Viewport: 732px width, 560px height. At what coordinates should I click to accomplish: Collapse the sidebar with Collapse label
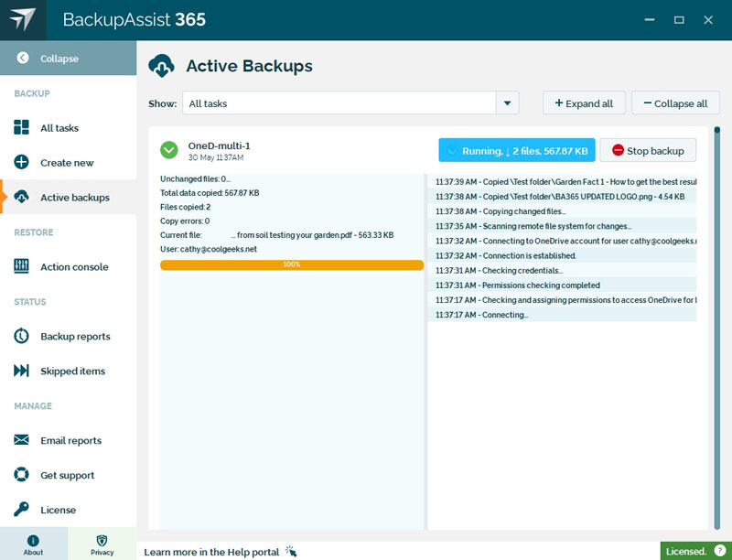pyautogui.click(x=68, y=58)
